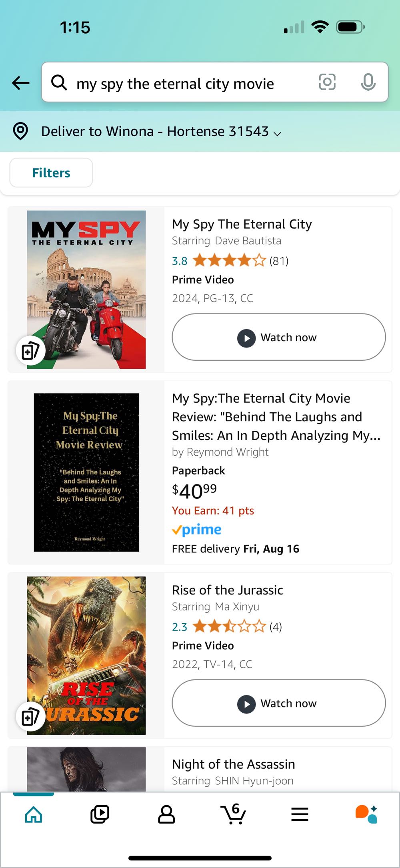This screenshot has width=400, height=868.
Task: Open the Filters button
Action: point(51,173)
